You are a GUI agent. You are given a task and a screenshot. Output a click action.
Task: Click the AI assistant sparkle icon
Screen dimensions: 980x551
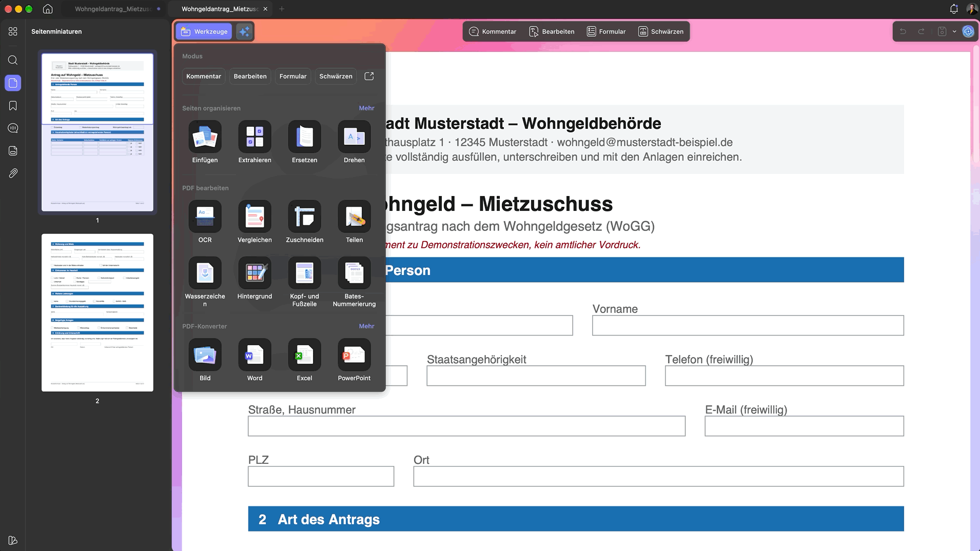(245, 31)
